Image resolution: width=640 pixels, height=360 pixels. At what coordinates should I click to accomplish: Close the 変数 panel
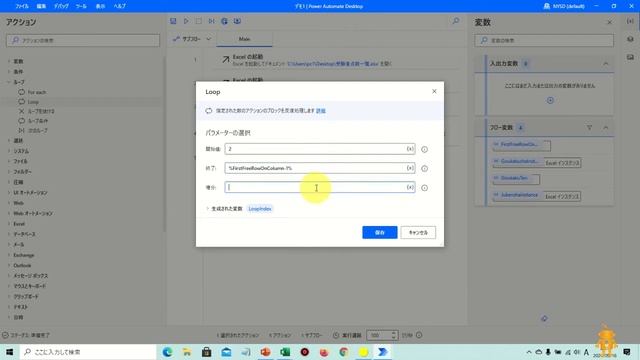click(609, 22)
